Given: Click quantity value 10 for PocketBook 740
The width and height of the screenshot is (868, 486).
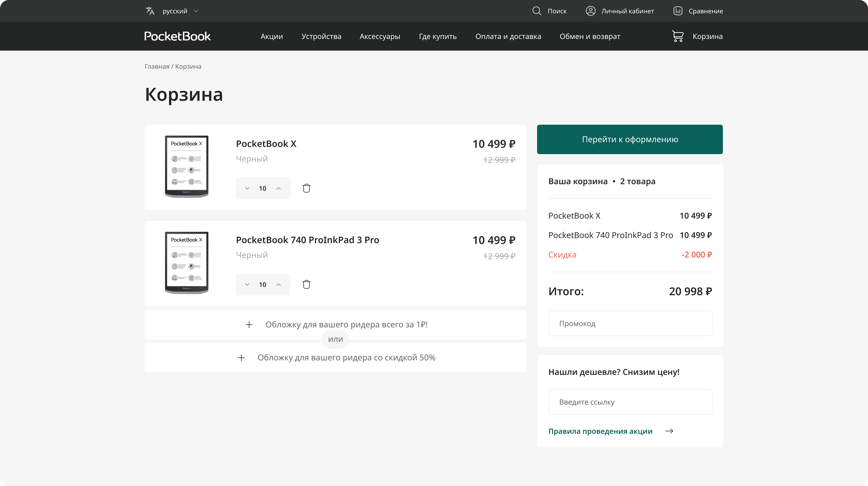Looking at the screenshot, I should [x=262, y=285].
